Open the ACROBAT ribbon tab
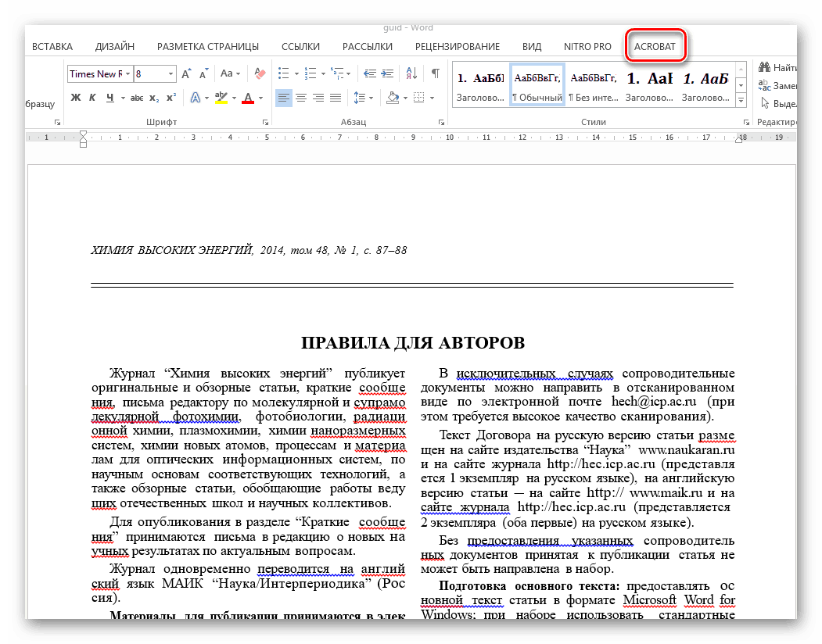Image resolution: width=822 pixels, height=644 pixels. pyautogui.click(x=655, y=46)
